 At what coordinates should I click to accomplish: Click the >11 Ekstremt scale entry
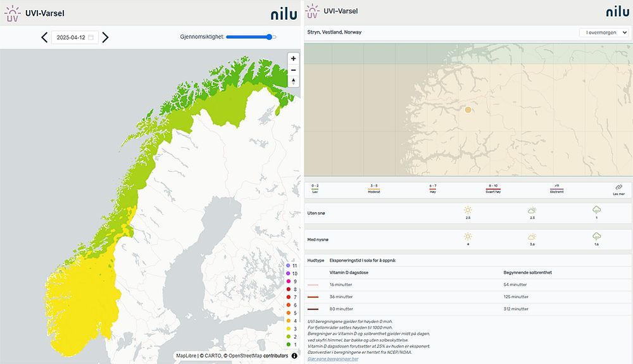pyautogui.click(x=556, y=189)
